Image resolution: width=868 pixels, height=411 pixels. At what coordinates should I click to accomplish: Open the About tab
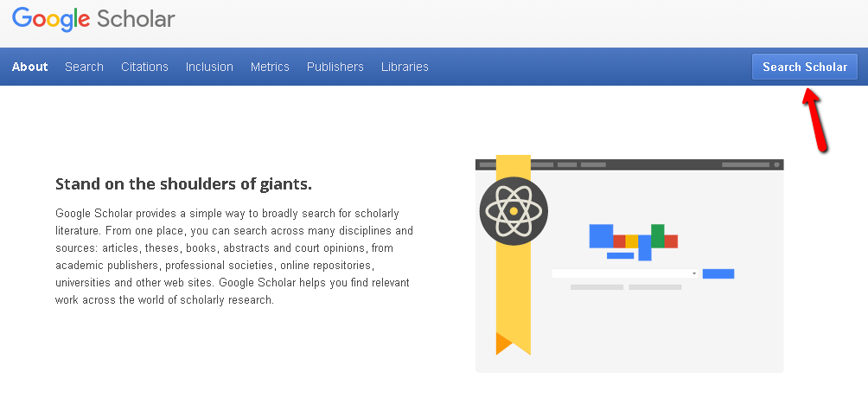[x=30, y=67]
